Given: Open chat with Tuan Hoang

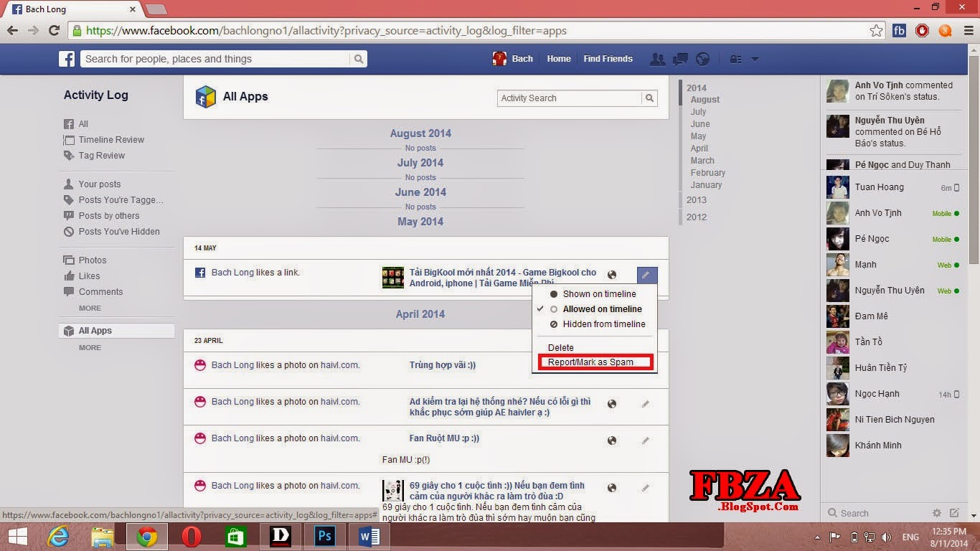Looking at the screenshot, I should 892,187.
